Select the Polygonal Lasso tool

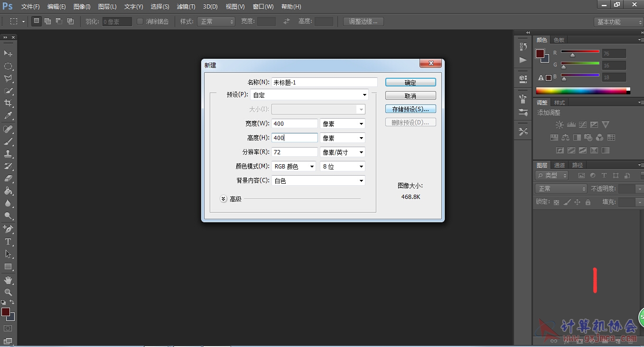coord(8,78)
